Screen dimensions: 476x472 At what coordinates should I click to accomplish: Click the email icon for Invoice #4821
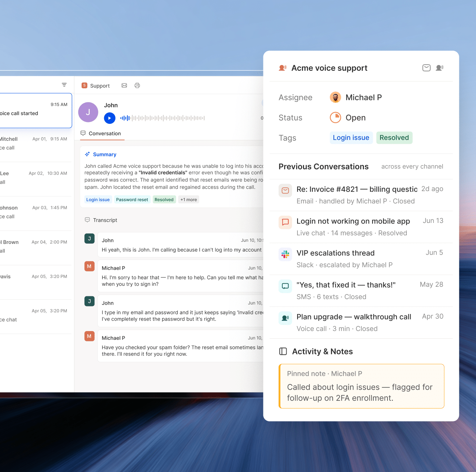pyautogui.click(x=285, y=191)
